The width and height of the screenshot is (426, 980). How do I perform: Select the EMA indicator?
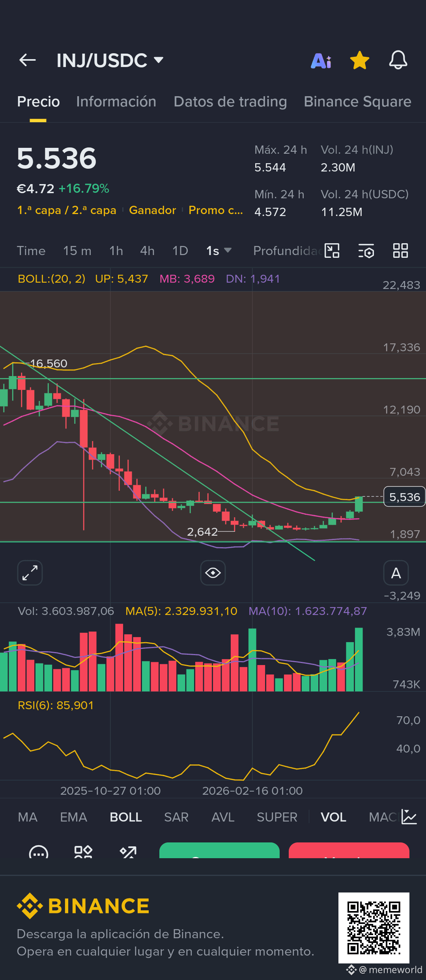[x=73, y=817]
